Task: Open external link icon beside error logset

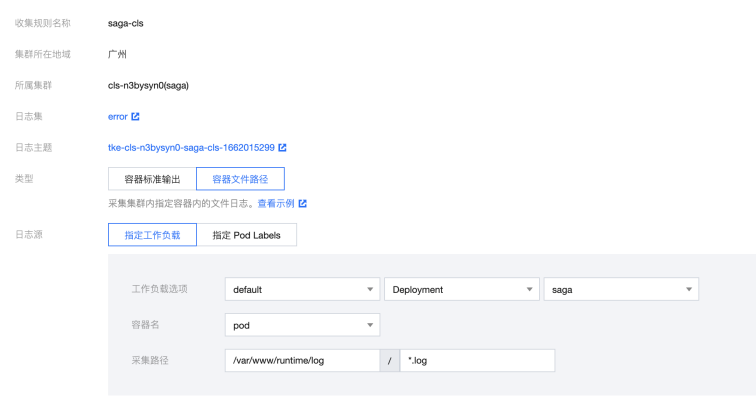Action: point(135,117)
